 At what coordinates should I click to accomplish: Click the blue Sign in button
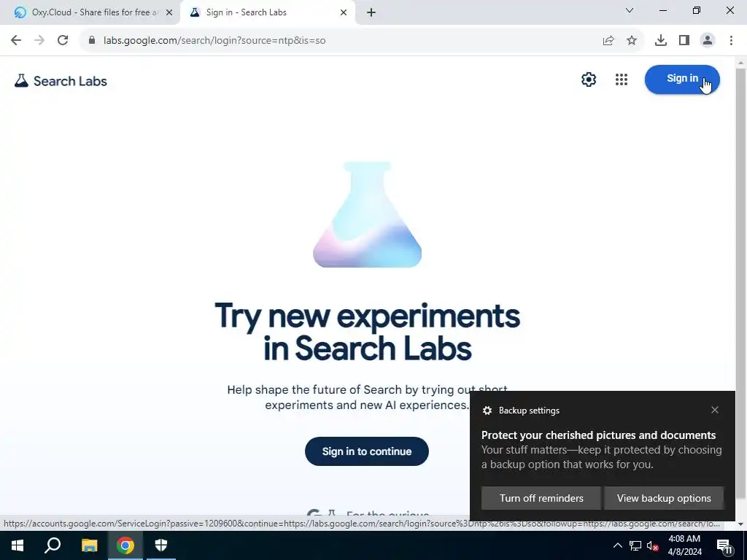pyautogui.click(x=682, y=79)
